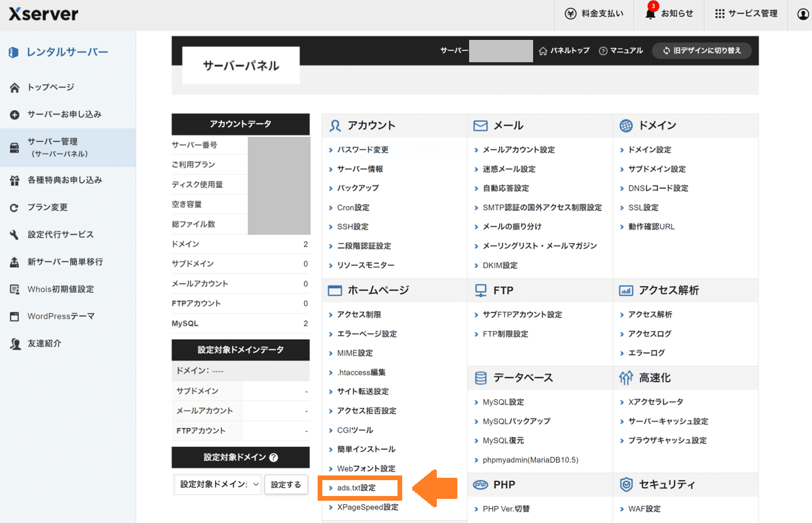
Task: Click the service management grid icon
Action: click(719, 14)
